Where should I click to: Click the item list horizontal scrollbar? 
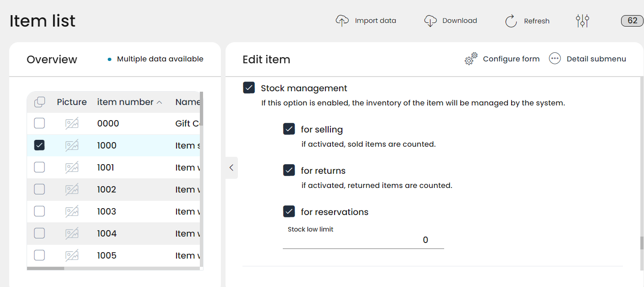[45, 268]
